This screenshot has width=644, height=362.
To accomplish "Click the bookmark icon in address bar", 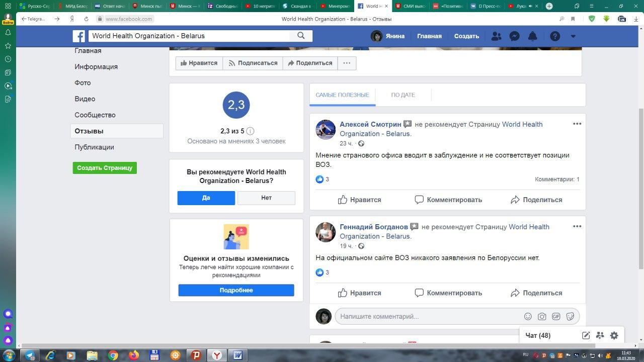I will (x=573, y=19).
